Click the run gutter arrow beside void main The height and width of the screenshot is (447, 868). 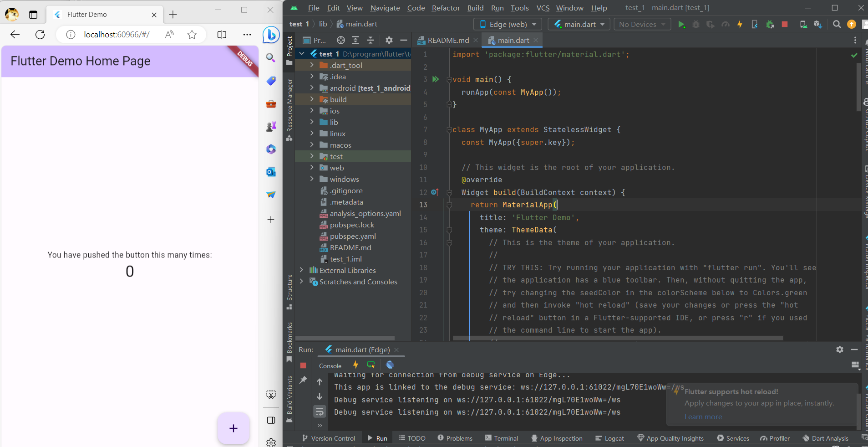[436, 79]
